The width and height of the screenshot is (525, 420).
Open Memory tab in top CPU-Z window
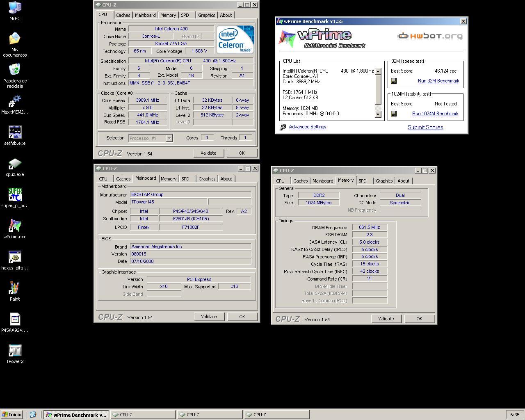[168, 15]
